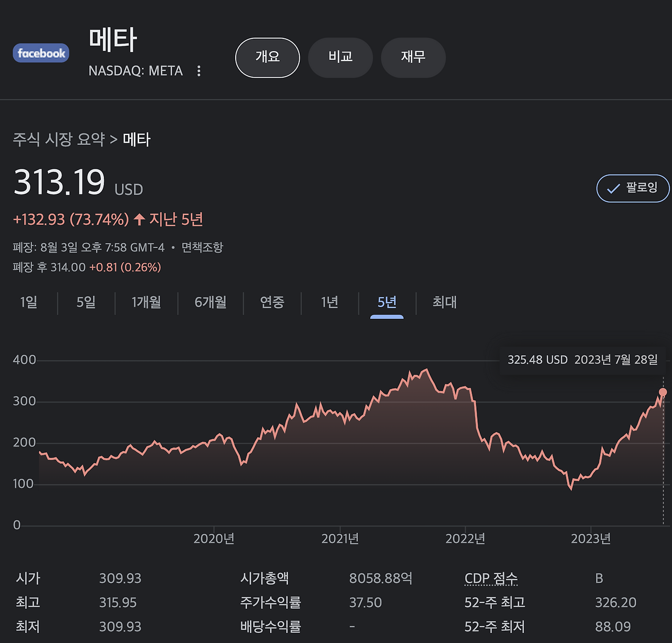Switch chart to 1년 range

point(330,302)
